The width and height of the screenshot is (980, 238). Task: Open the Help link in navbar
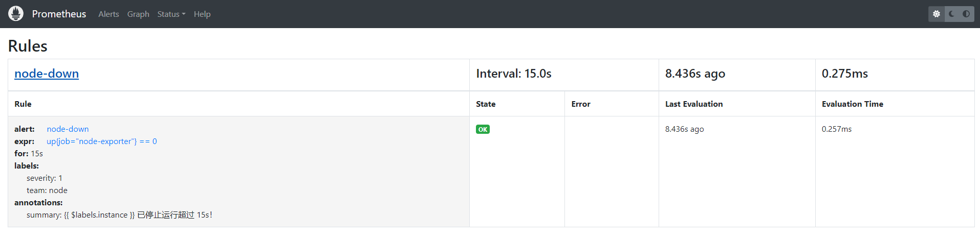point(202,14)
